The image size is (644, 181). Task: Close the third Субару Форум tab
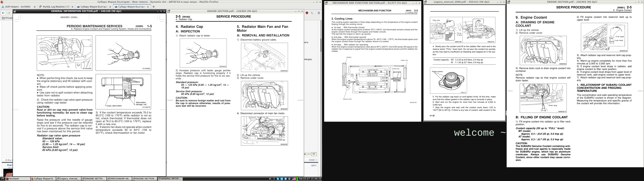[110, 7]
